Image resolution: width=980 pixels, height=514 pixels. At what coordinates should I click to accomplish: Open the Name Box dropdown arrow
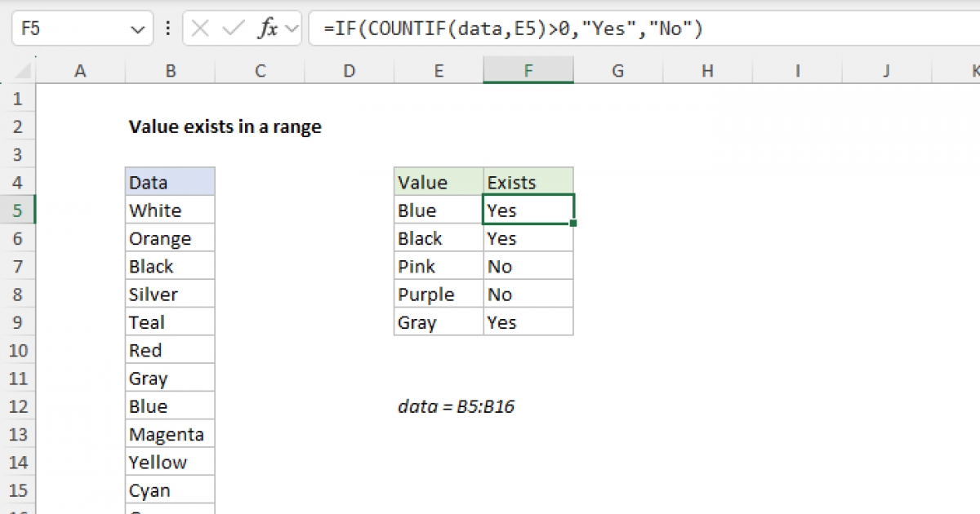pyautogui.click(x=136, y=29)
